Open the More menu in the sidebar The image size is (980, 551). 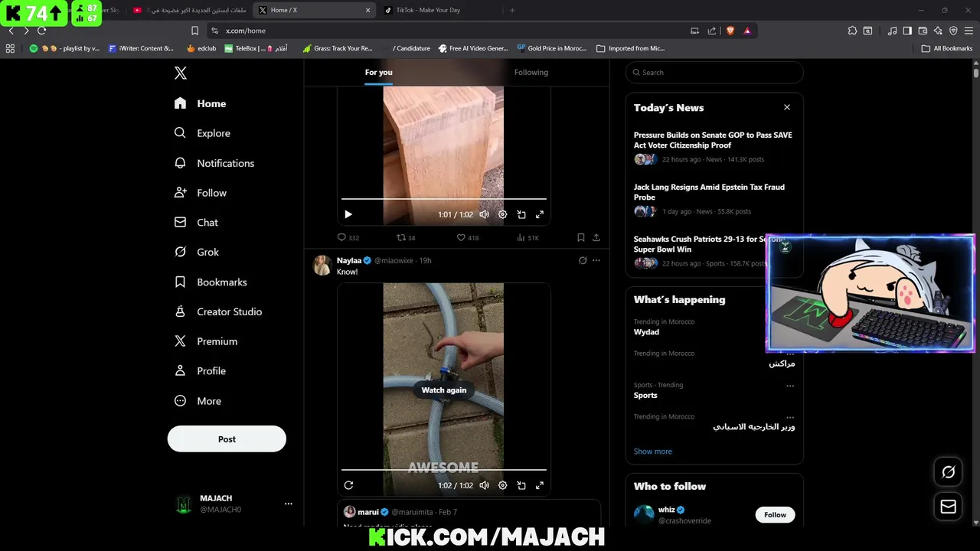click(198, 401)
